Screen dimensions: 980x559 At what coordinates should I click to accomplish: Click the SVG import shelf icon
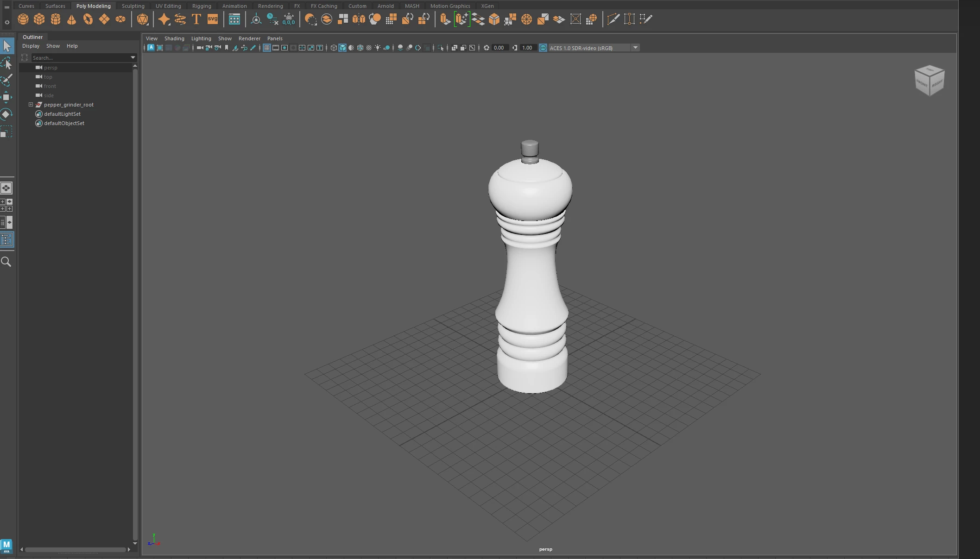[213, 19]
